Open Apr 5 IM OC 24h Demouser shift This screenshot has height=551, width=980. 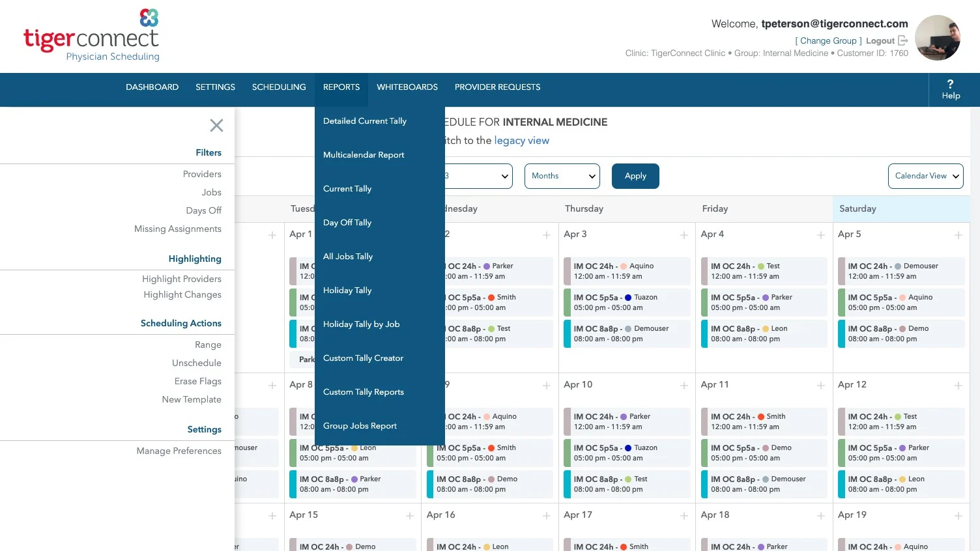pyautogui.click(x=901, y=271)
